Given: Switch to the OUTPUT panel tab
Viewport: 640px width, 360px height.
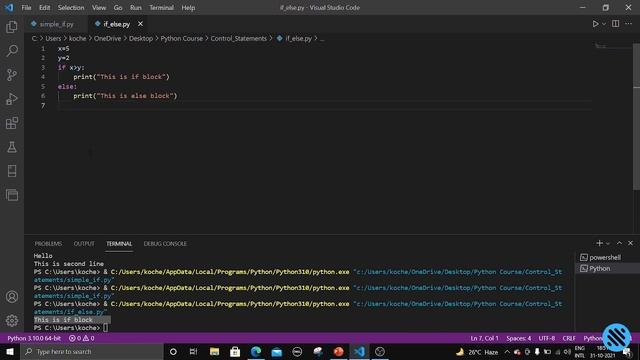Looking at the screenshot, I should tap(84, 244).
